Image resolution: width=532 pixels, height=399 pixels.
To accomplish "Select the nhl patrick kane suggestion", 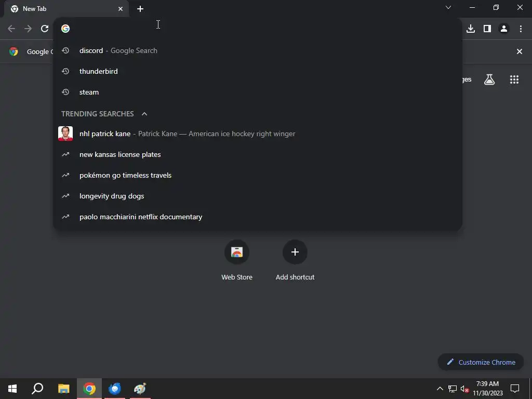I will [258, 134].
